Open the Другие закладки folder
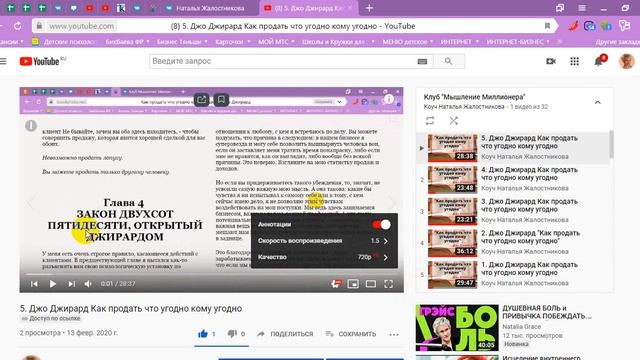The width and height of the screenshot is (640, 360). pos(617,42)
